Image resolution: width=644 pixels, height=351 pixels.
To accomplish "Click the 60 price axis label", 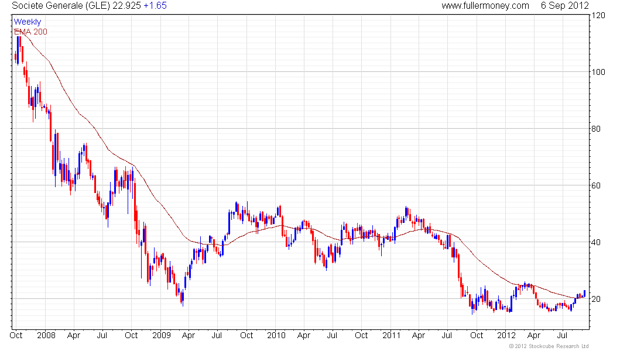I will [596, 185].
